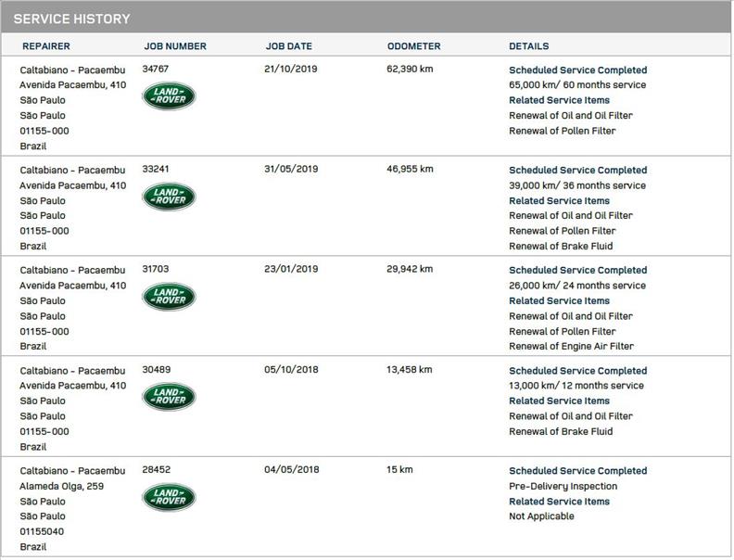This screenshot has height=560, width=734.
Task: Click Land Rover logo for job 30489
Action: (x=169, y=396)
